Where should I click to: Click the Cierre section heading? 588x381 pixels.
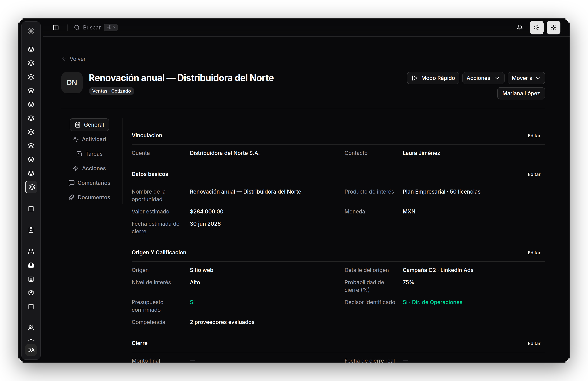(139, 343)
